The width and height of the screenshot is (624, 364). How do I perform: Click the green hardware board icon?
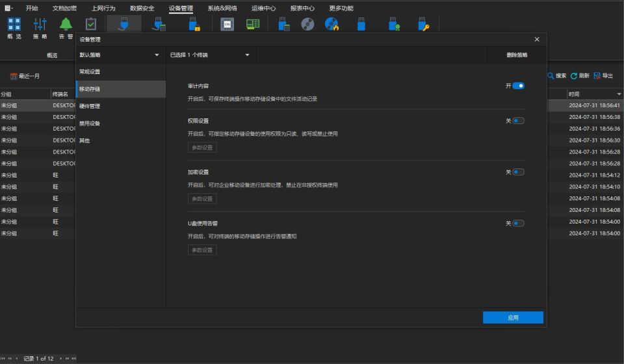253,24
